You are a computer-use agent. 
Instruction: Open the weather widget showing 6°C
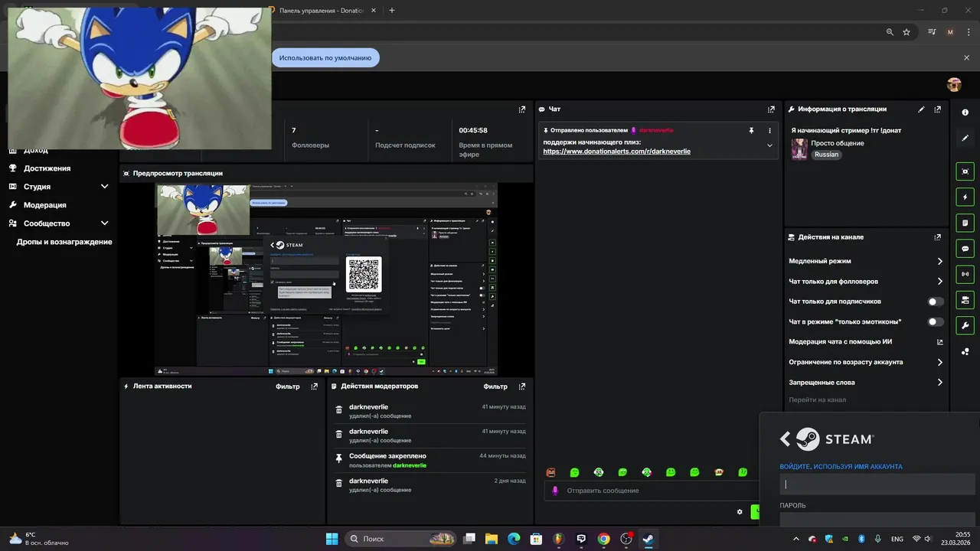click(x=38, y=539)
